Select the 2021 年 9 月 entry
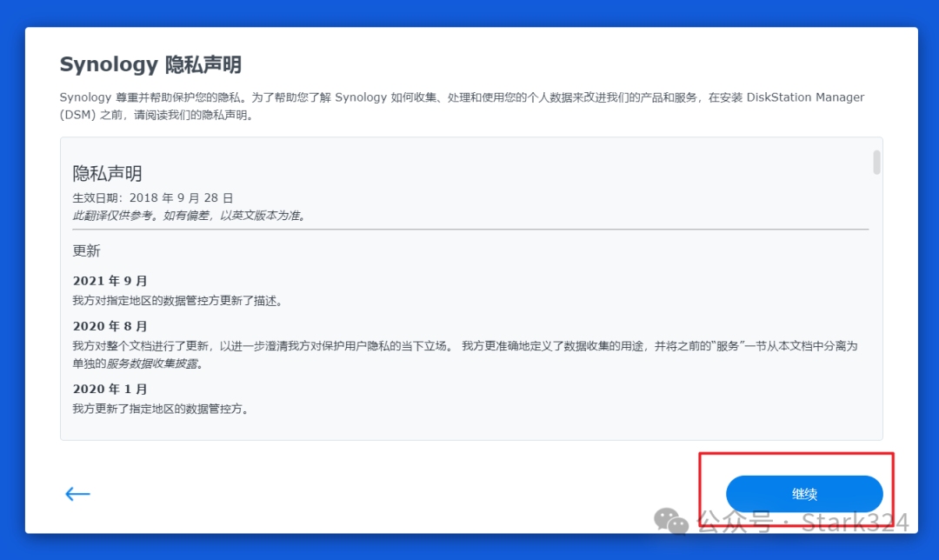Image resolution: width=939 pixels, height=560 pixels. (110, 280)
